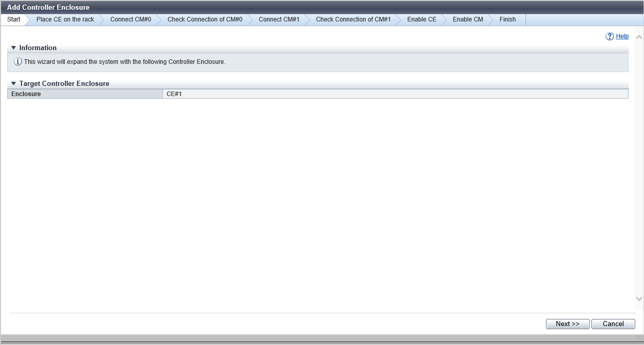This screenshot has width=644, height=345.
Task: Switch to the Enable CM step
Action: point(468,20)
